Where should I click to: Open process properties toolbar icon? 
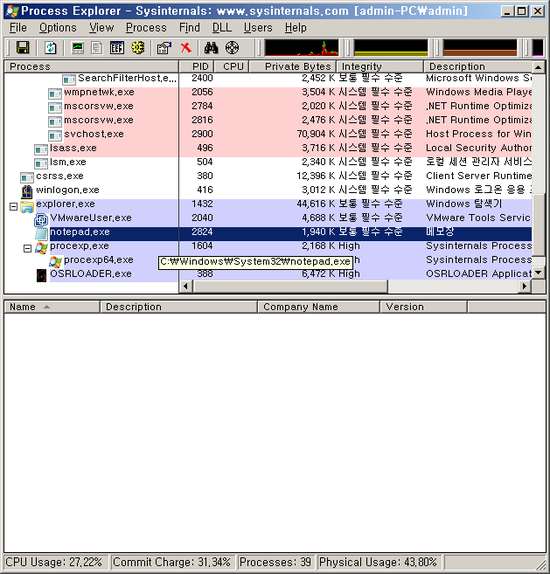pyautogui.click(x=164, y=48)
